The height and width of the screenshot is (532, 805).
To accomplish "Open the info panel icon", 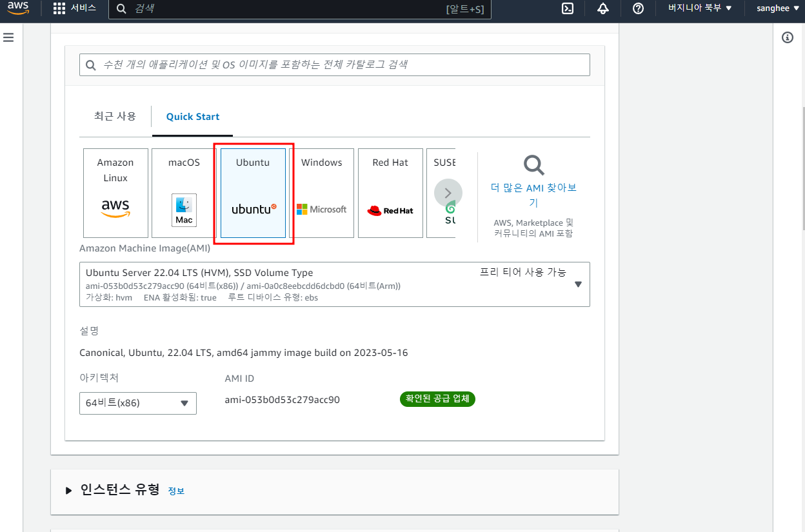I will [787, 37].
